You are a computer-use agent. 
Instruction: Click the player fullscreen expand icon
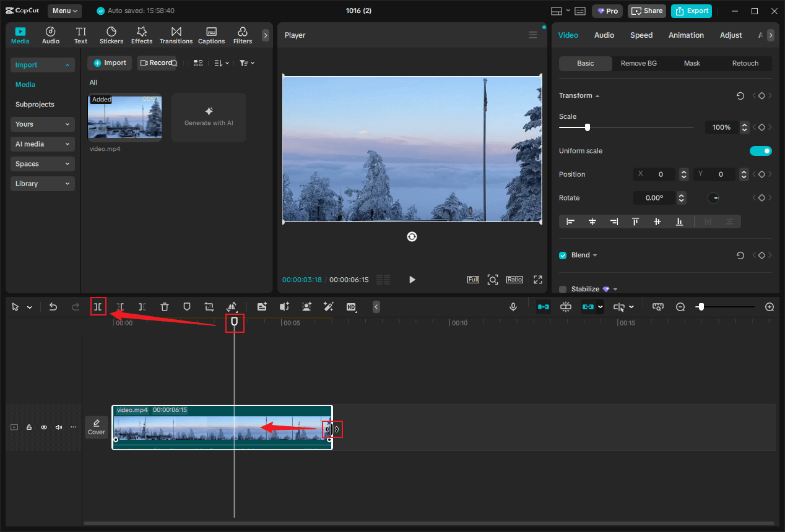pyautogui.click(x=538, y=280)
